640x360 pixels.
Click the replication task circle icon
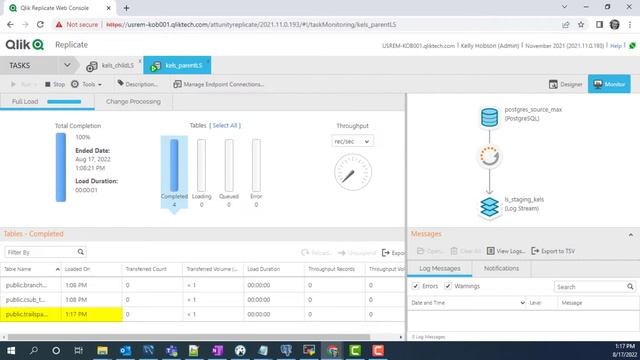tap(489, 156)
